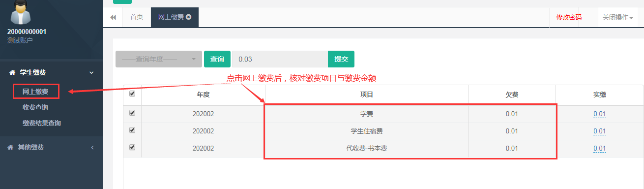Open the 关闭操作 dropdown menu
This screenshot has width=644, height=189.
point(617,17)
